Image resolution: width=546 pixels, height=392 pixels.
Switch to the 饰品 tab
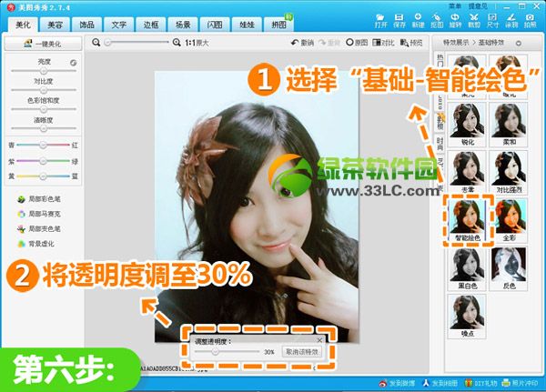coord(86,25)
